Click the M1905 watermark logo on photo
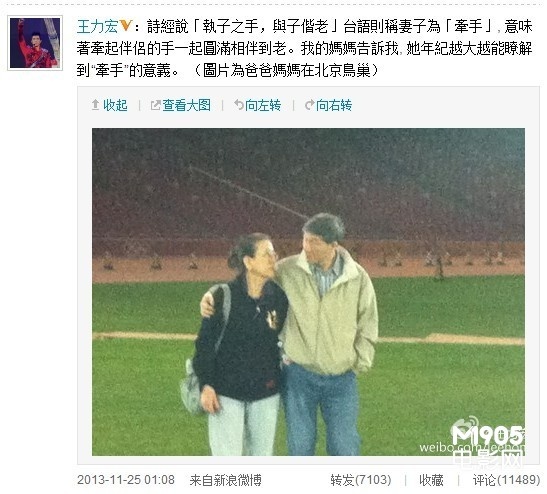Viewport: 547px width, 494px height. [x=488, y=431]
